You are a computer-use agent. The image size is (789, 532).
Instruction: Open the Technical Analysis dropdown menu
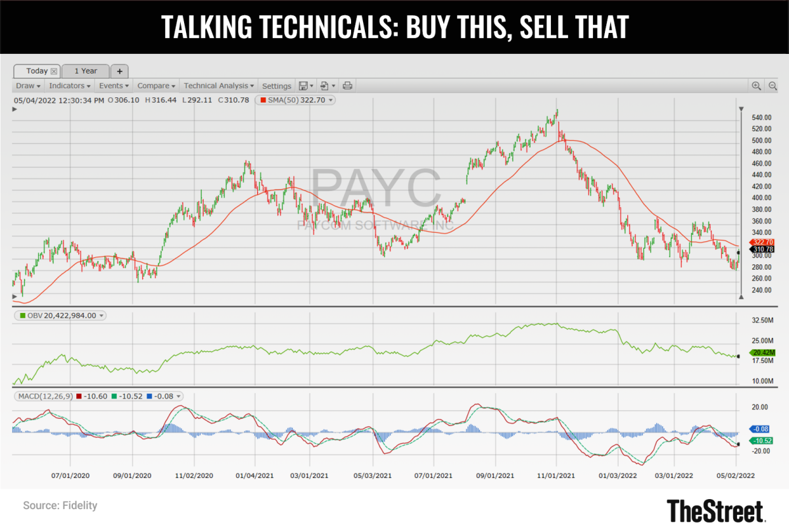pyautogui.click(x=219, y=85)
